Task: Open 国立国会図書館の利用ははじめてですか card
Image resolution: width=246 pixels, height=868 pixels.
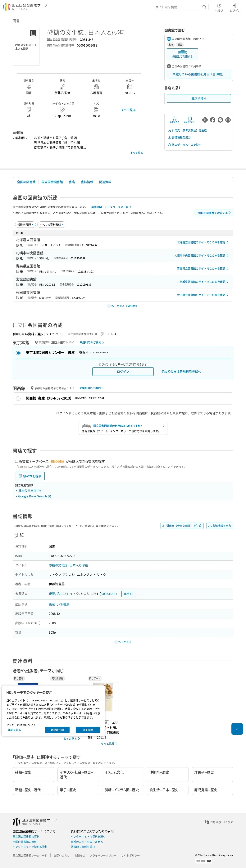Action: tap(123, 428)
